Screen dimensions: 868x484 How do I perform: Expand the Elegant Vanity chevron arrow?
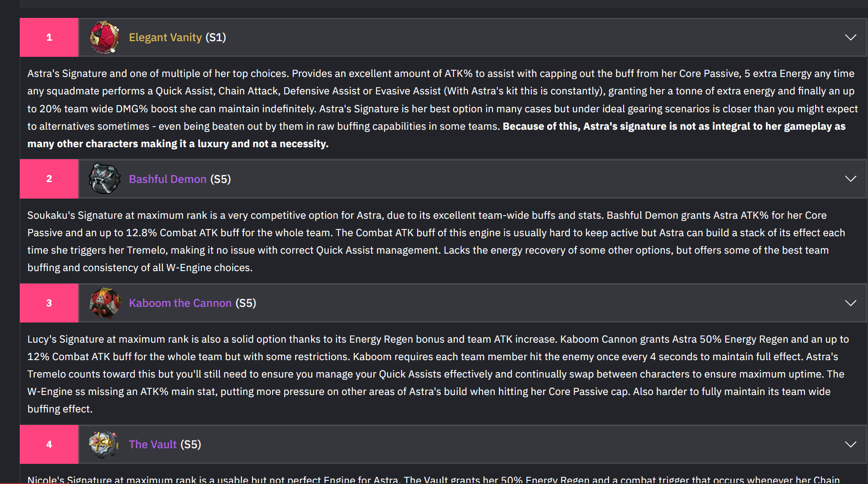coord(851,37)
